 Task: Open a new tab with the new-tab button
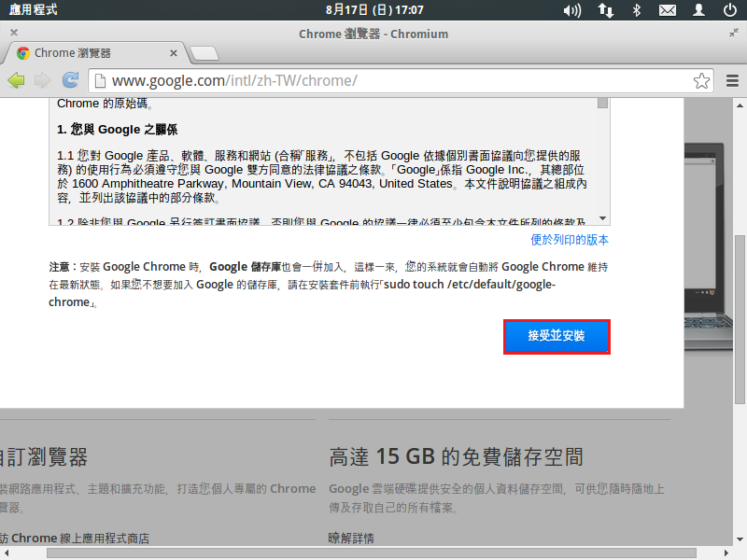click(204, 53)
